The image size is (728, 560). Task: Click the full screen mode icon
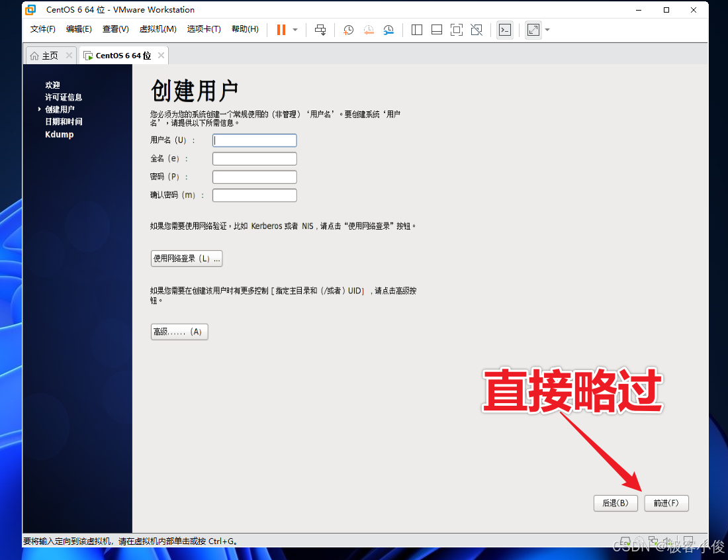pyautogui.click(x=457, y=30)
